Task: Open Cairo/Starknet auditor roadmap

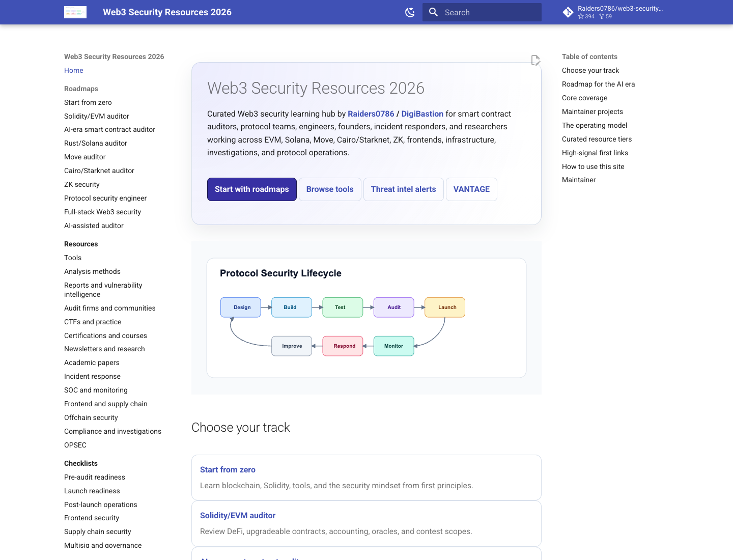Action: 99,171
